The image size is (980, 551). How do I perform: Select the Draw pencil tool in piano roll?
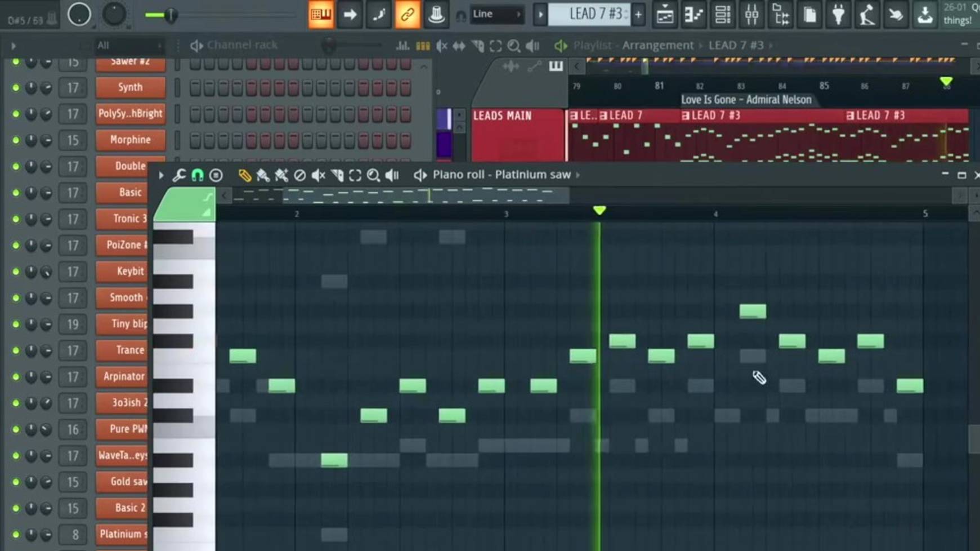(244, 175)
